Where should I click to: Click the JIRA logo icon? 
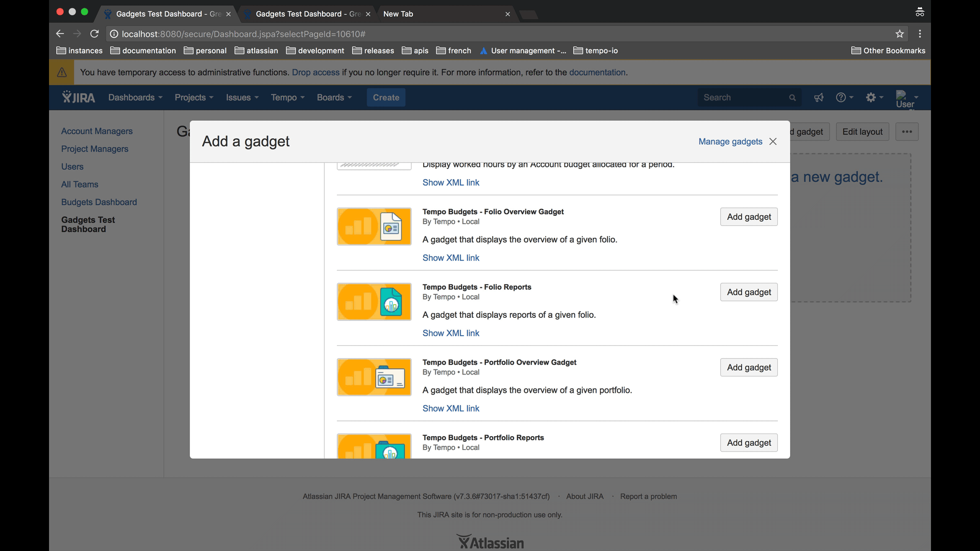(79, 97)
